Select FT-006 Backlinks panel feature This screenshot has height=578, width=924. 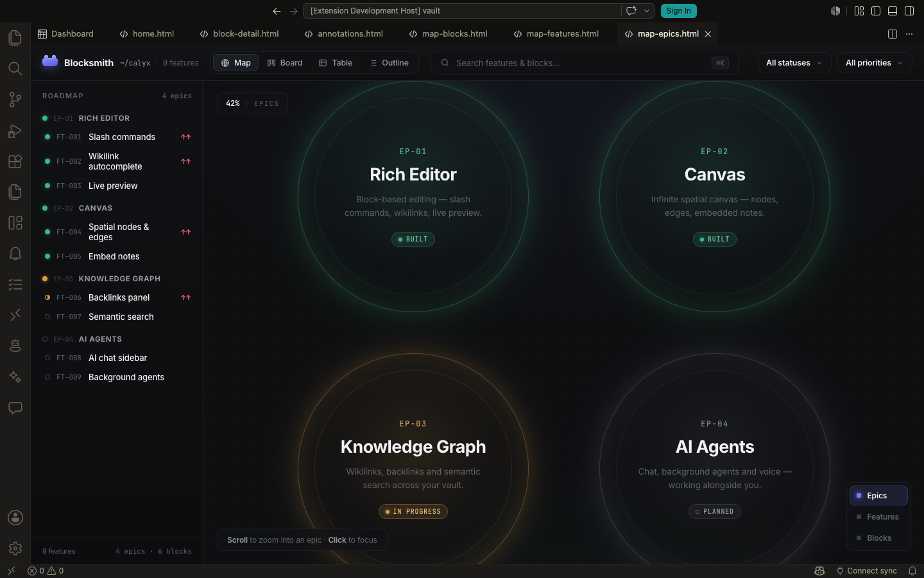coord(117,297)
